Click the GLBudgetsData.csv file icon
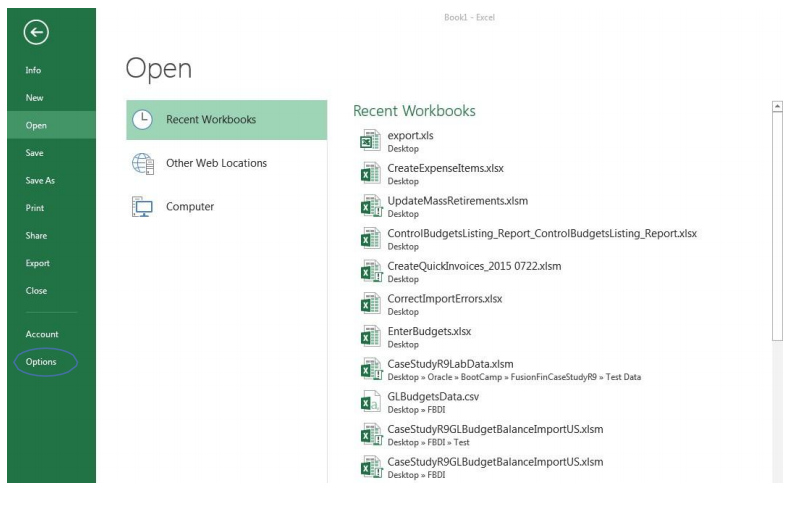The width and height of the screenshot is (801, 520). pos(370,402)
